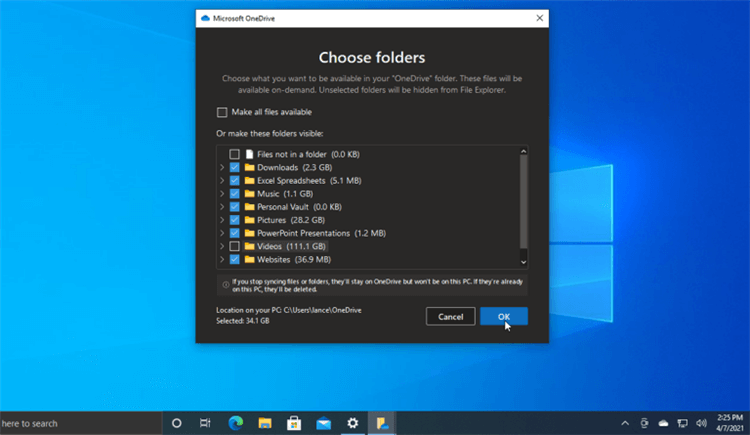Tick the Files not in a folder checkbox

coord(234,154)
